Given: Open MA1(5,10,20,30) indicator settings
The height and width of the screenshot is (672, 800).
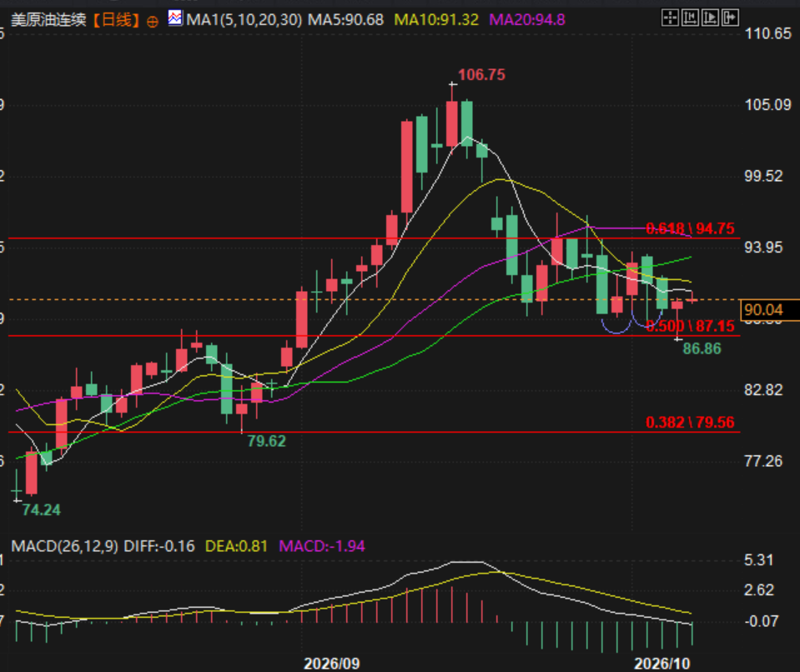Looking at the screenshot, I should coord(244,20).
